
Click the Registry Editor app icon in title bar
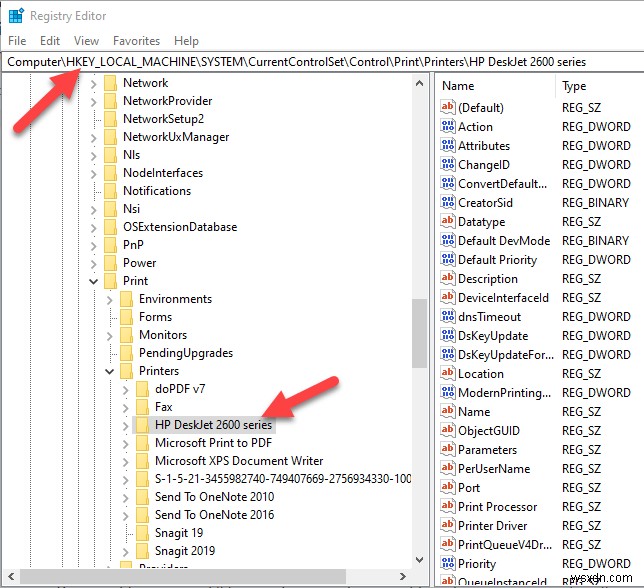coord(16,16)
